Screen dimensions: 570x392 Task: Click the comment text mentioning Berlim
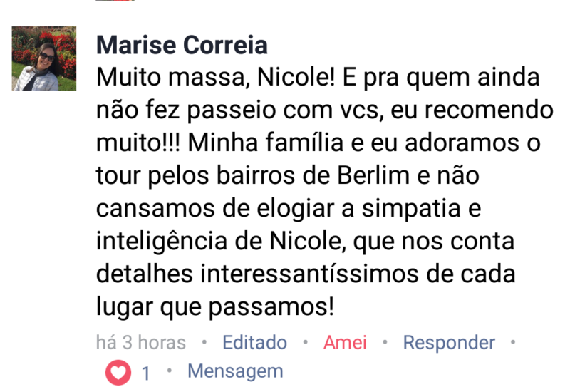click(x=325, y=192)
